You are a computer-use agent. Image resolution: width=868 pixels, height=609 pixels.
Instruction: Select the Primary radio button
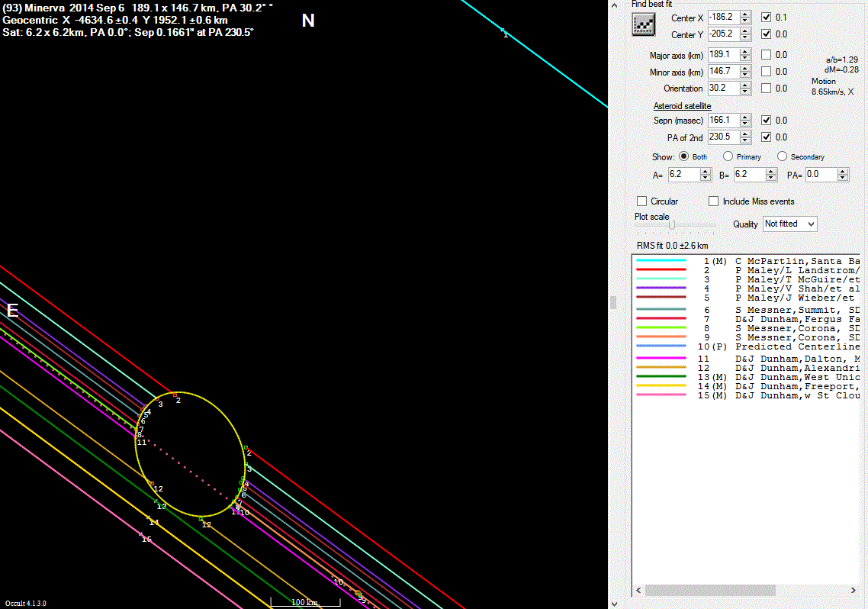(x=728, y=156)
